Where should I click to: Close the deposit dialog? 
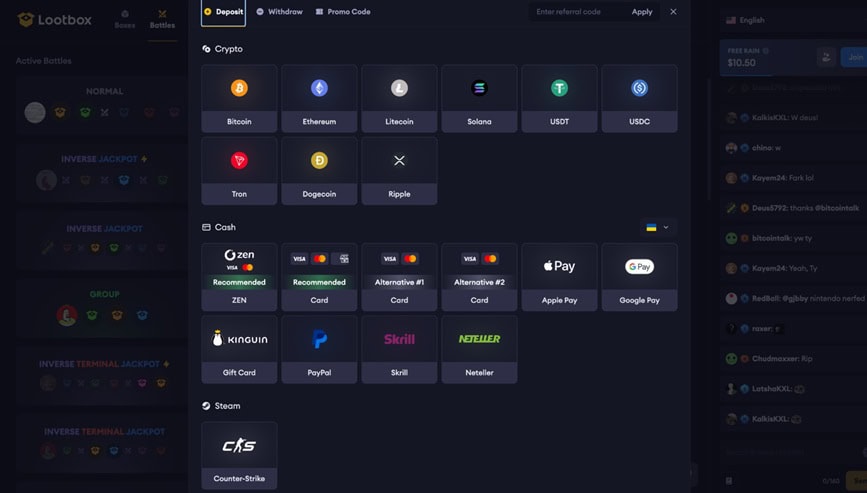tap(673, 12)
